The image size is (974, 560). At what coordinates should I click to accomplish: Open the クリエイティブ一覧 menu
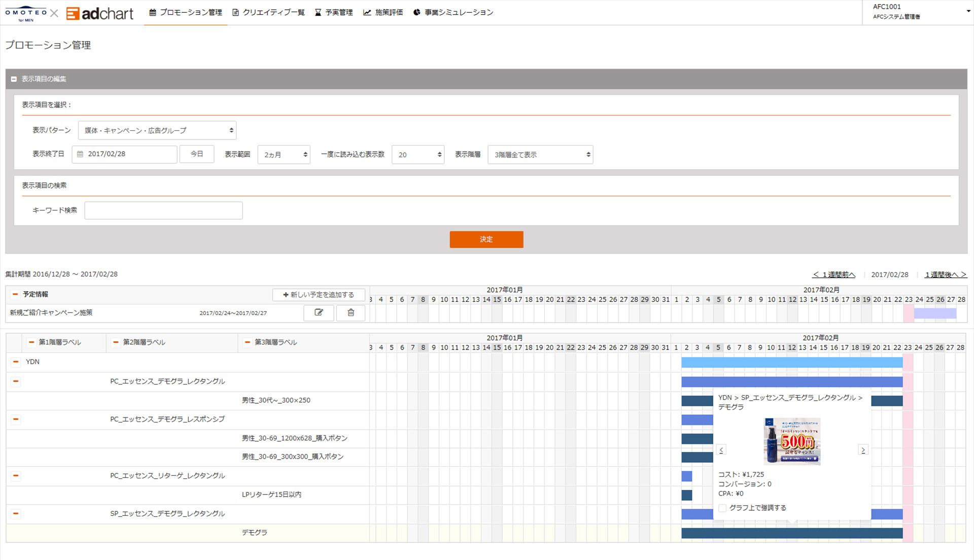tap(268, 12)
